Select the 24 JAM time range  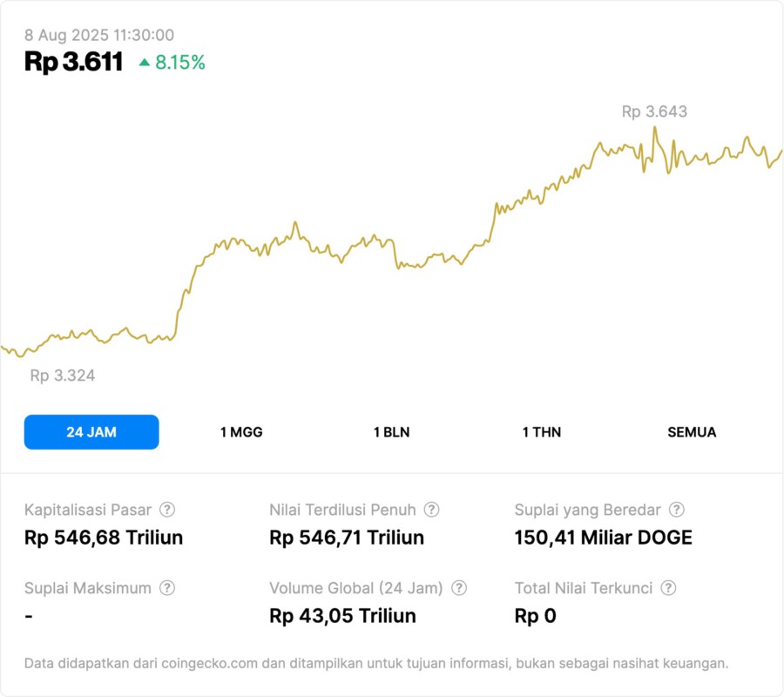91,432
